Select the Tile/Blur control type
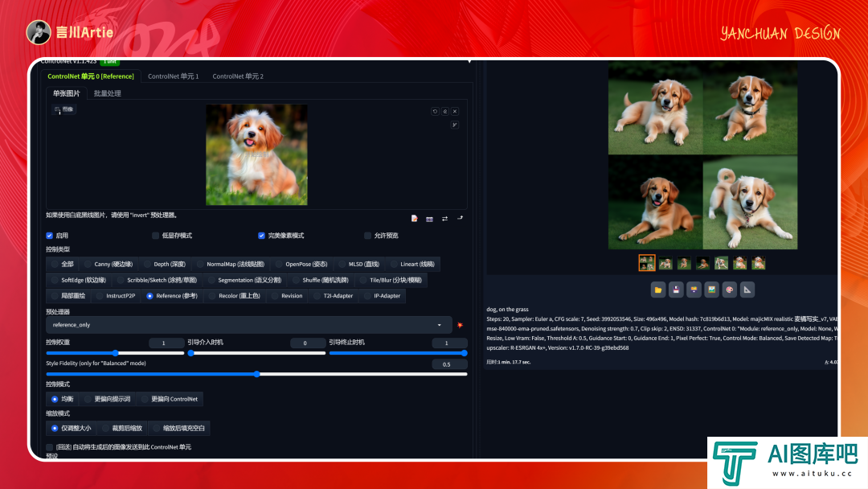Screen dimensions: 868x489 click(391, 280)
